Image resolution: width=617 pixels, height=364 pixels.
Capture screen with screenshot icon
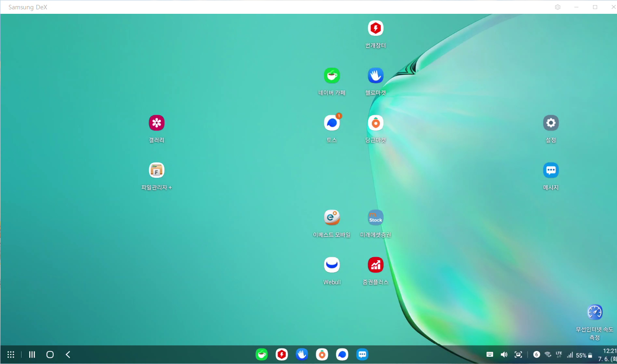[518, 355]
